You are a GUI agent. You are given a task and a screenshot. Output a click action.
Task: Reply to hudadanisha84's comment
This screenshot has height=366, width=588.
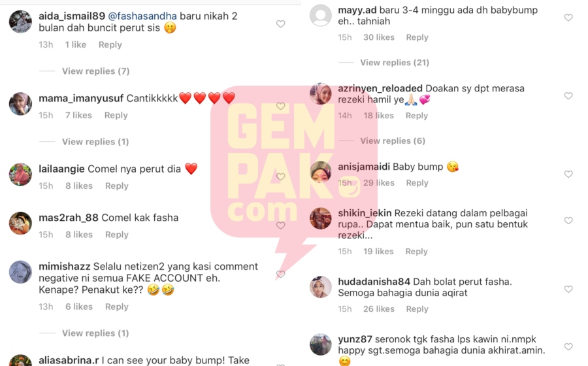[417, 309]
